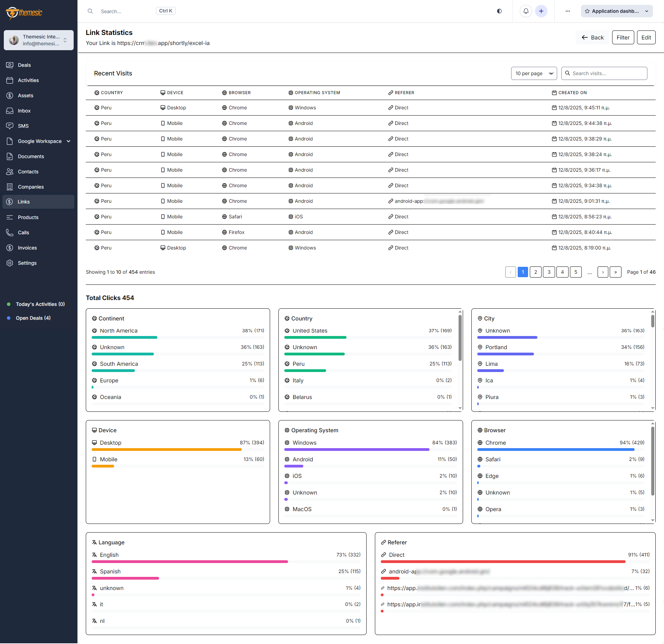Open the Application dashboard switcher dropdown
Image resolution: width=664 pixels, height=644 pixels.
646,11
